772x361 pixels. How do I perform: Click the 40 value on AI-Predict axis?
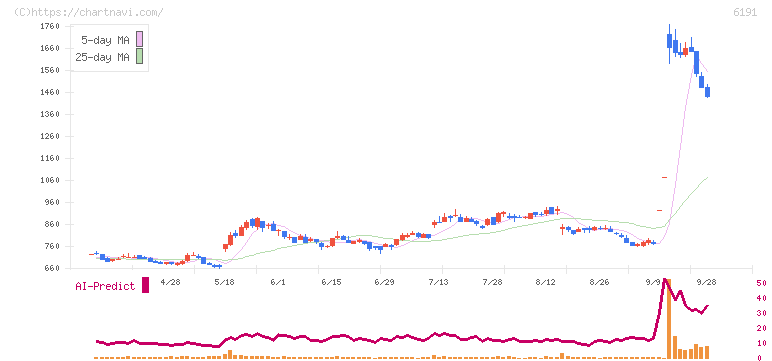point(761,298)
